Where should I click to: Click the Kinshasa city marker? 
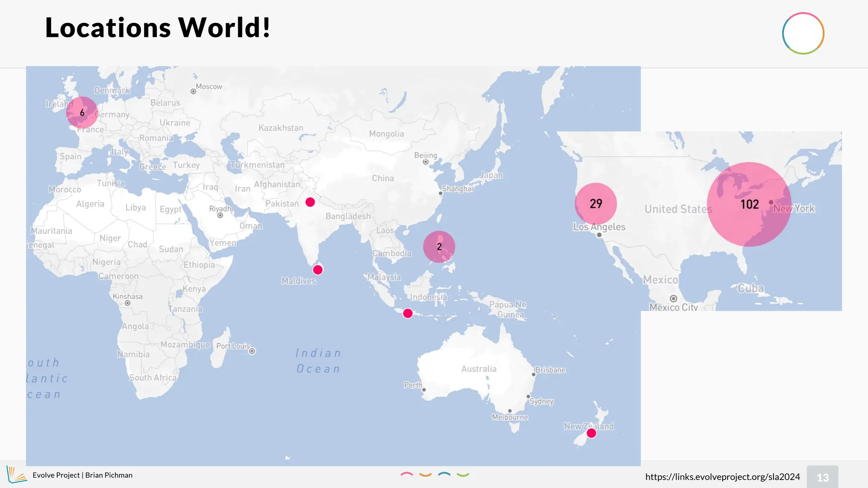[x=128, y=303]
